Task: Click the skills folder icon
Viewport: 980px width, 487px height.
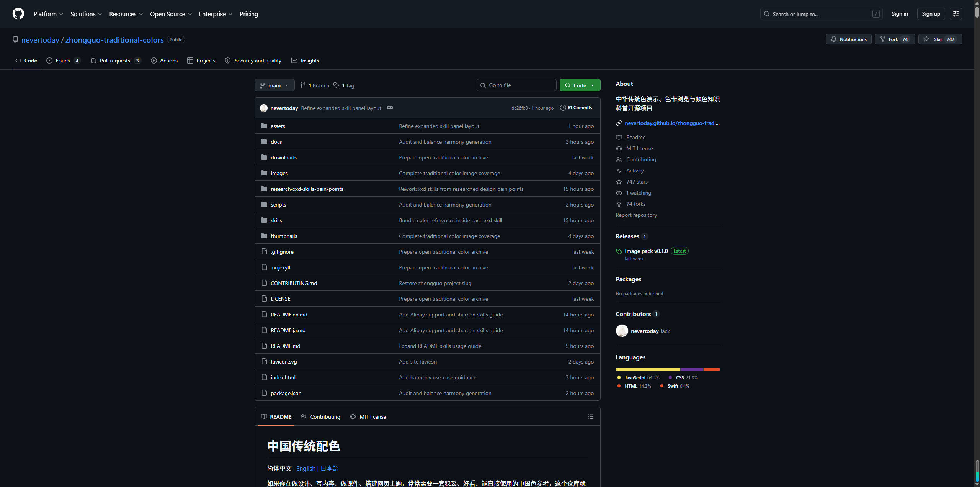Action: pyautogui.click(x=264, y=220)
